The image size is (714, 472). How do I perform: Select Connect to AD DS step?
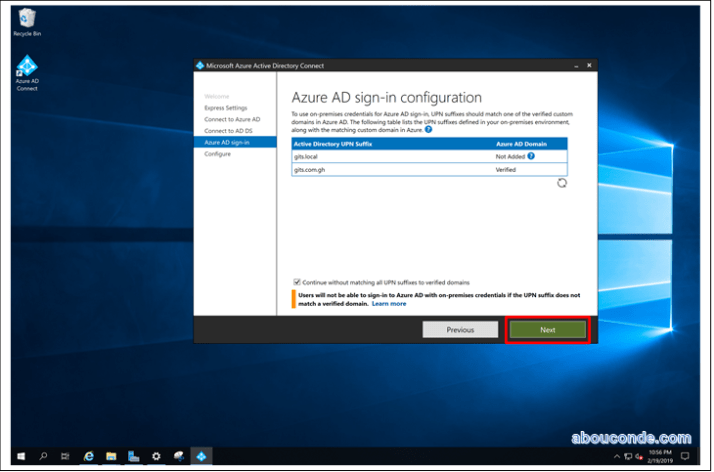click(230, 131)
